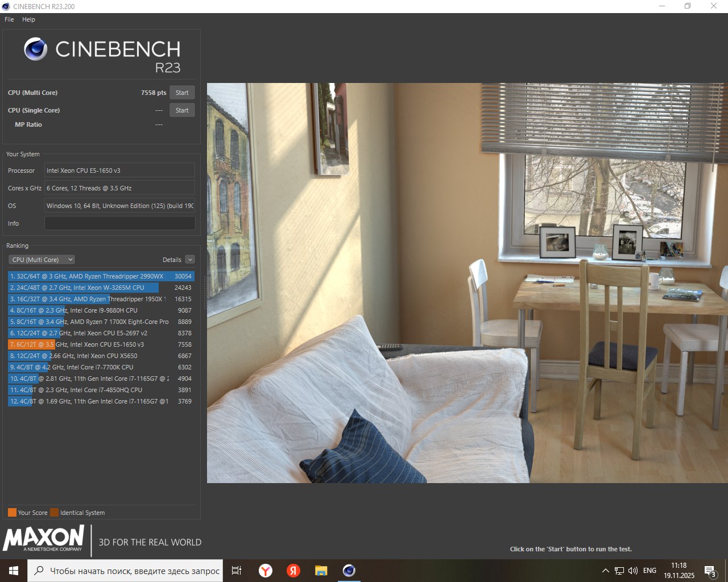Click the Windows taskbar search box
This screenshot has width=728, height=582.
click(125, 571)
